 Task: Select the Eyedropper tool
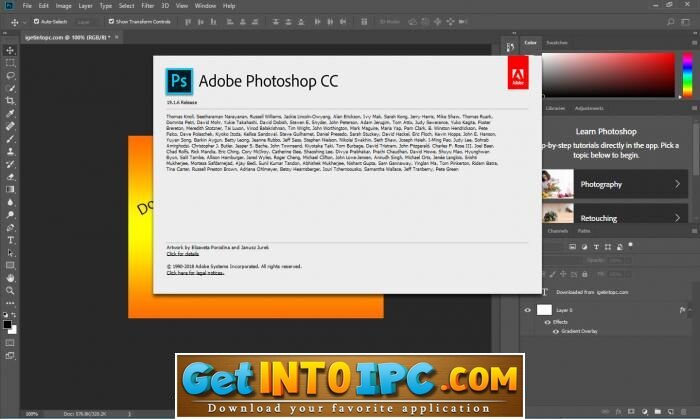click(10, 113)
